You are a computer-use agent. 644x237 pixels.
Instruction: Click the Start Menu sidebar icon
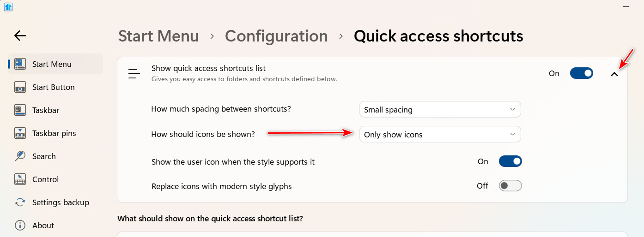[x=20, y=64]
